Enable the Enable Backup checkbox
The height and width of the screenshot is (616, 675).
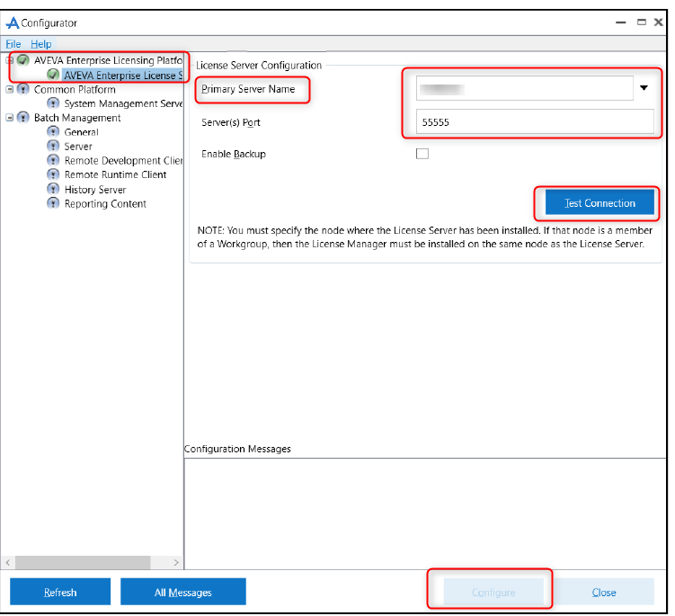click(x=422, y=154)
